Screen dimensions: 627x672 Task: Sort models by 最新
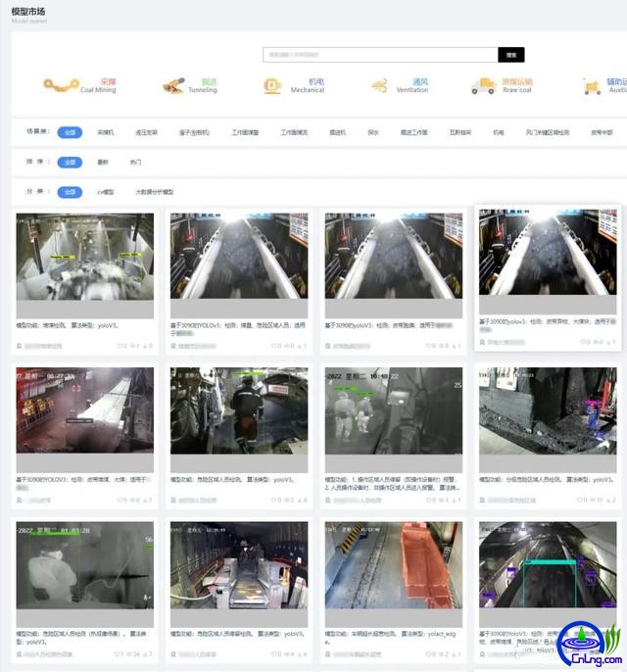[x=103, y=162]
